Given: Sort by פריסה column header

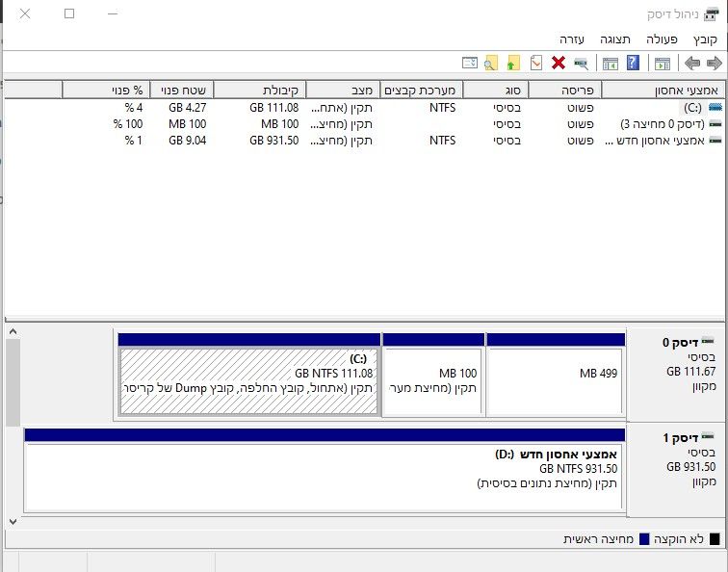Looking at the screenshot, I should (565, 90).
